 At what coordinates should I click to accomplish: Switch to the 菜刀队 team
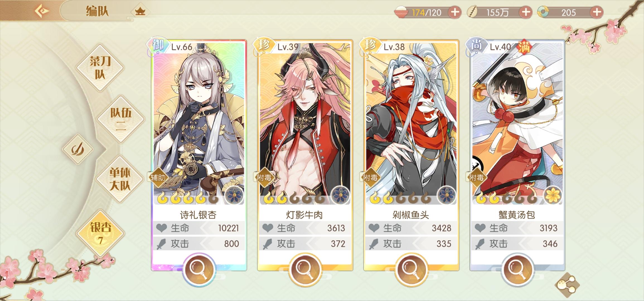click(100, 67)
